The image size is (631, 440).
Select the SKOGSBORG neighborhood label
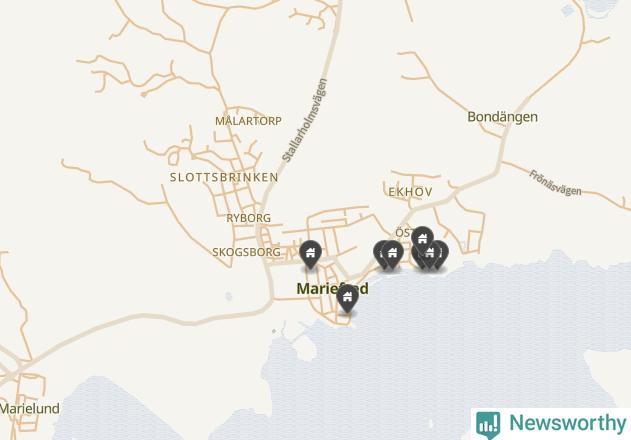(246, 252)
